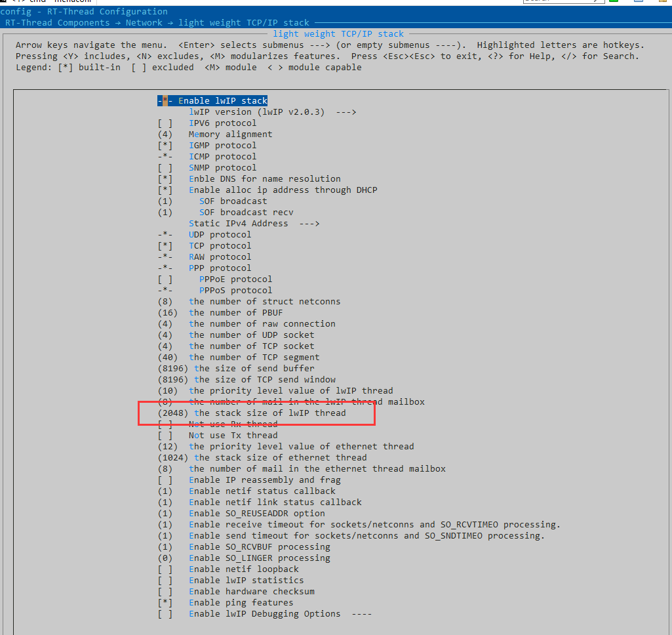Select the stack size of lwIP thread
Image resolution: width=672 pixels, height=635 pixels.
pyautogui.click(x=269, y=413)
